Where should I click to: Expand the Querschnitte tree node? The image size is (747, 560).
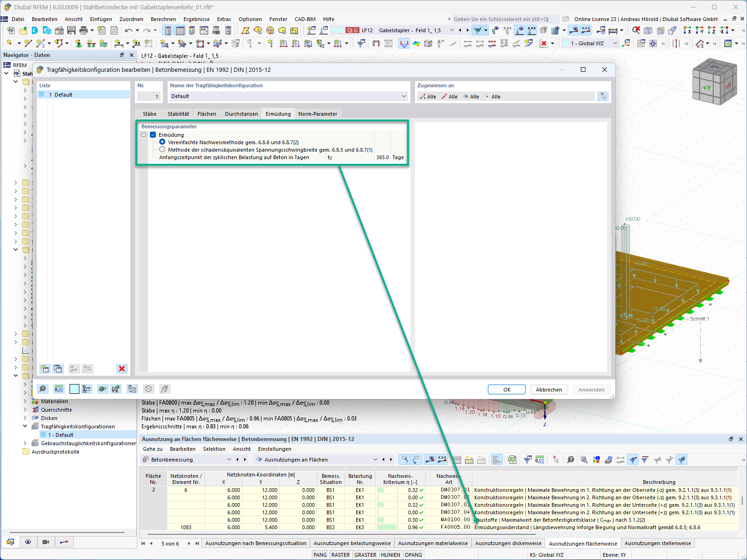coord(25,409)
